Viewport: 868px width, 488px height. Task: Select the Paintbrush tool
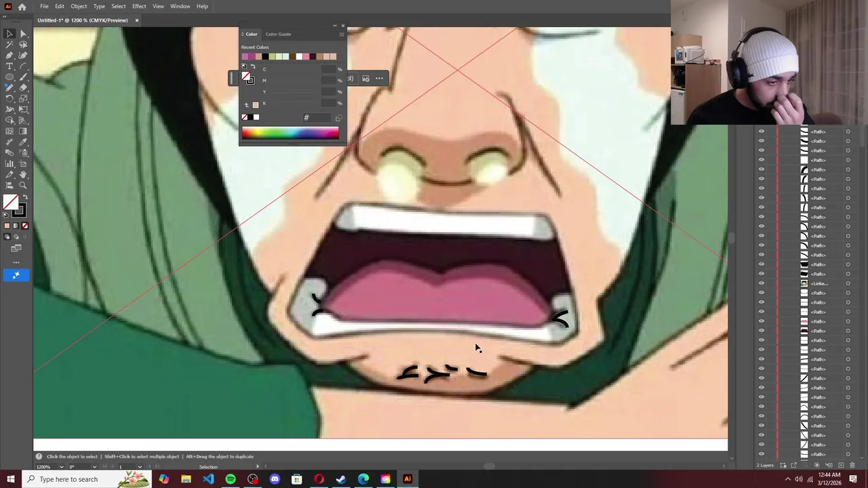[x=23, y=77]
